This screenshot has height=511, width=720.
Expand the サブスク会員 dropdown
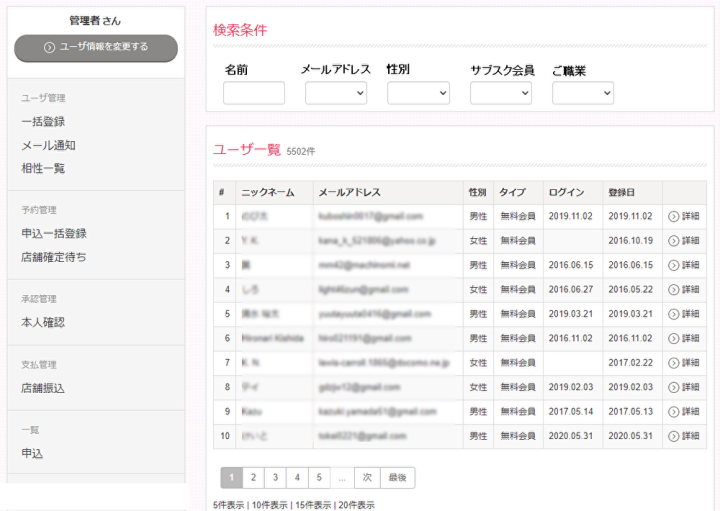[500, 93]
